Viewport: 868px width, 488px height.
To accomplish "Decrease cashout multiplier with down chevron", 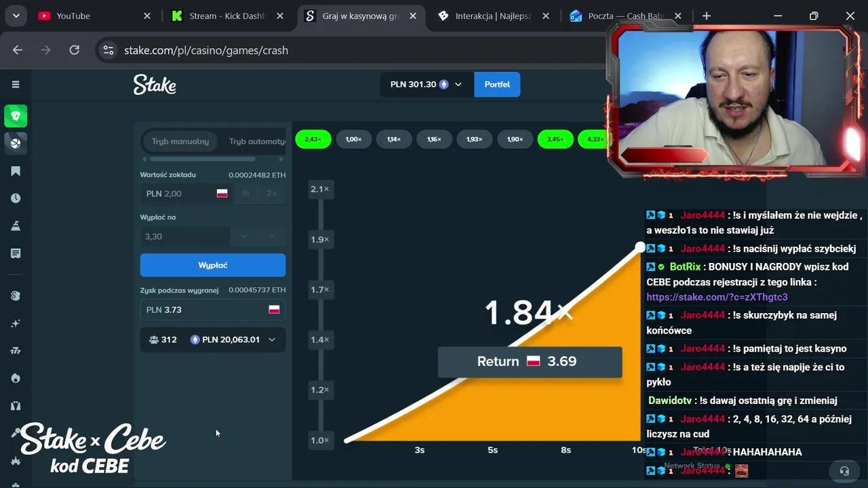I will click(244, 237).
